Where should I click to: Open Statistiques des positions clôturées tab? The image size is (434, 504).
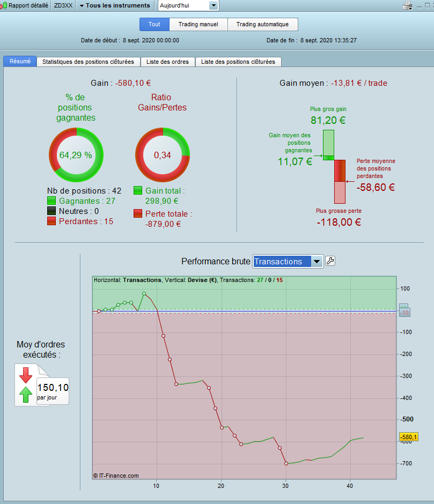(88, 62)
